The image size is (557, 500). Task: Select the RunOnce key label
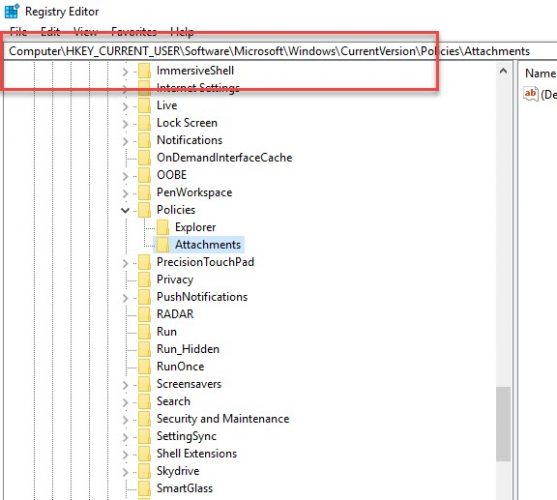(x=180, y=366)
